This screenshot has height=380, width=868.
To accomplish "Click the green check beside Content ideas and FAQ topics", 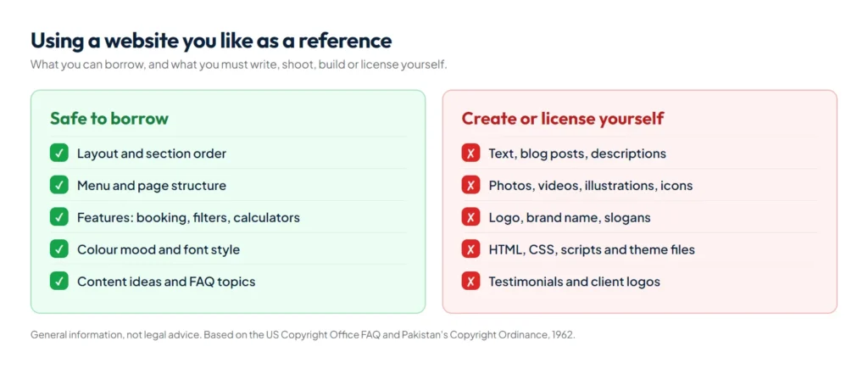I will pos(58,282).
